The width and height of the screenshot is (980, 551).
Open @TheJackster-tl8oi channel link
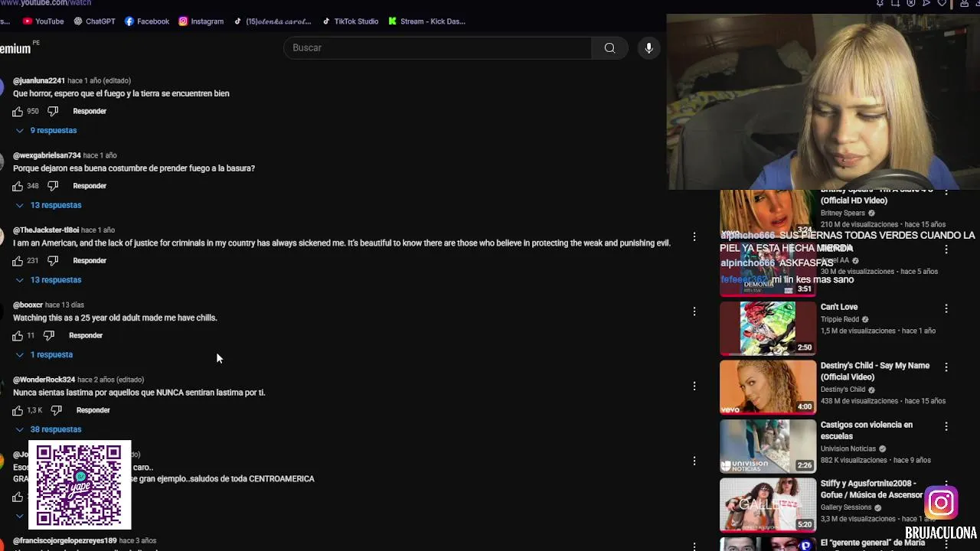[x=46, y=230]
